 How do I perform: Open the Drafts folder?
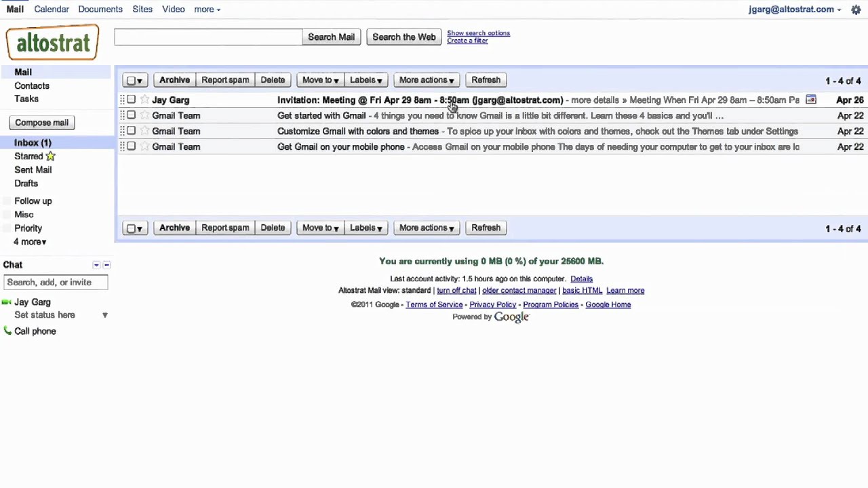pos(26,184)
